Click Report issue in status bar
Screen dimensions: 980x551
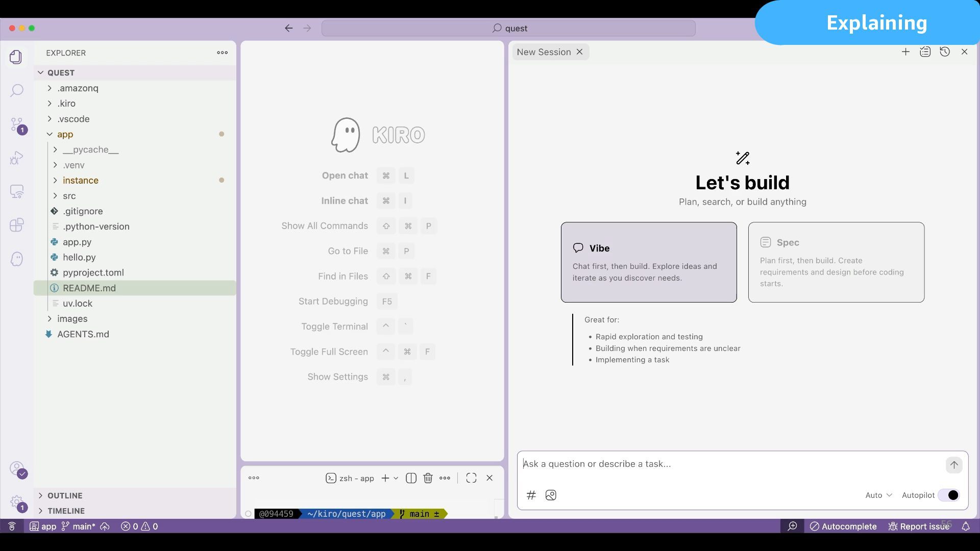[919, 527]
